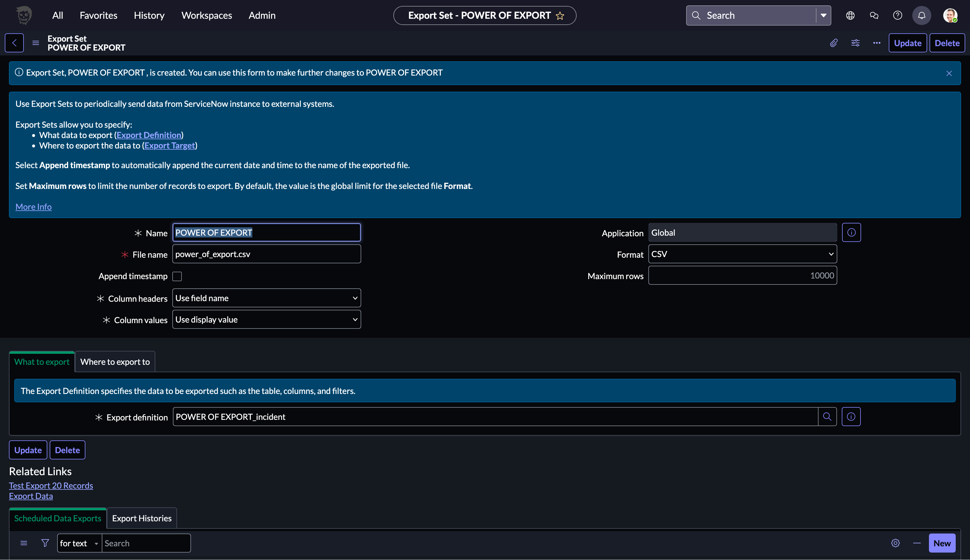Click into the Maximum rows field

click(742, 276)
